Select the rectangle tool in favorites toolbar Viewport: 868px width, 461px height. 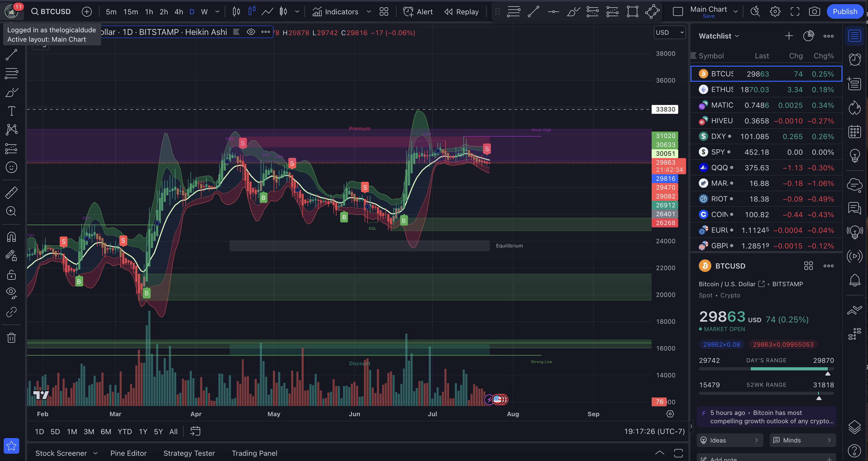point(632,12)
